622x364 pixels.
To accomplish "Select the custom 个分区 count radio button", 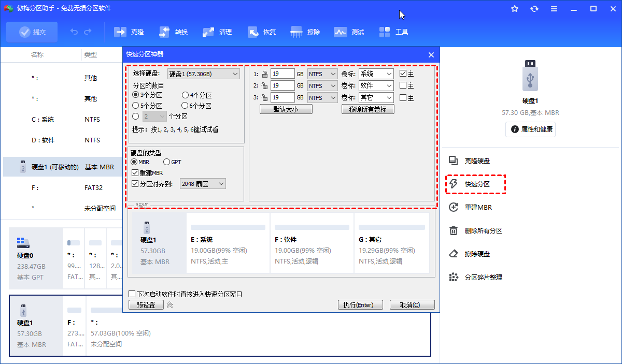I will click(x=136, y=117).
